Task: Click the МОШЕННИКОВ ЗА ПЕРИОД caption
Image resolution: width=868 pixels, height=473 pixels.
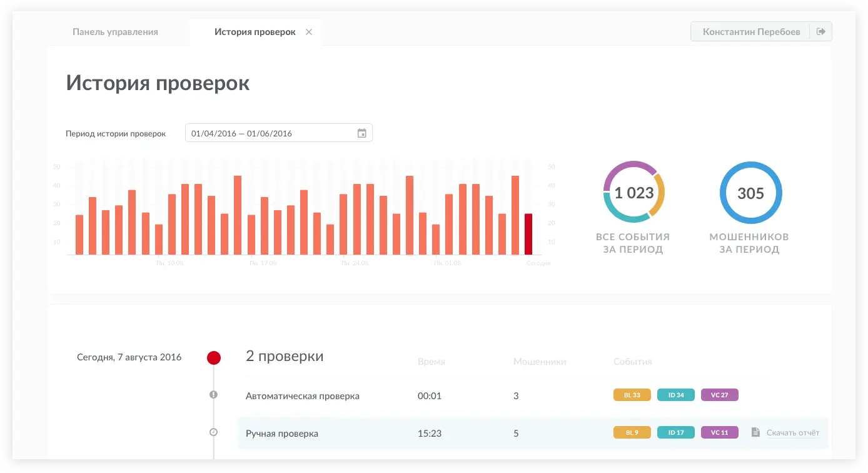Action: pyautogui.click(x=749, y=243)
